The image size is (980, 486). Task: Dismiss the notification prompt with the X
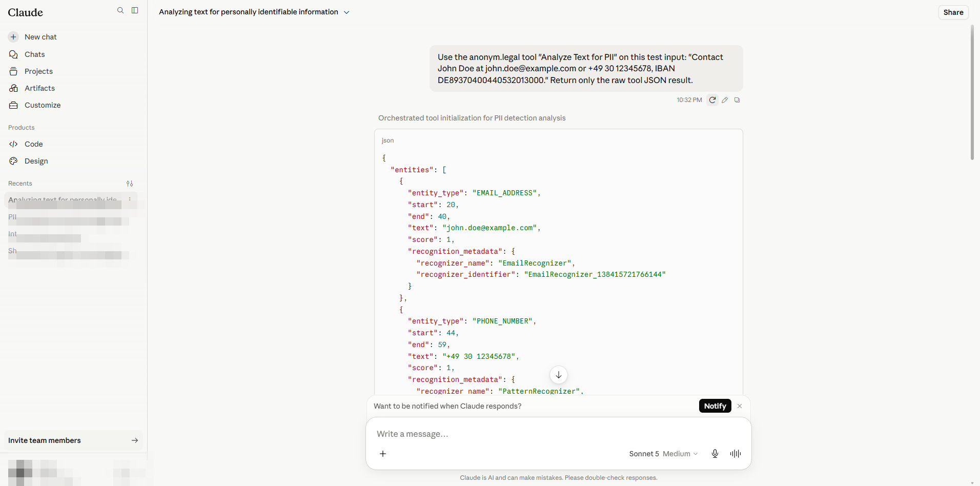pos(740,406)
